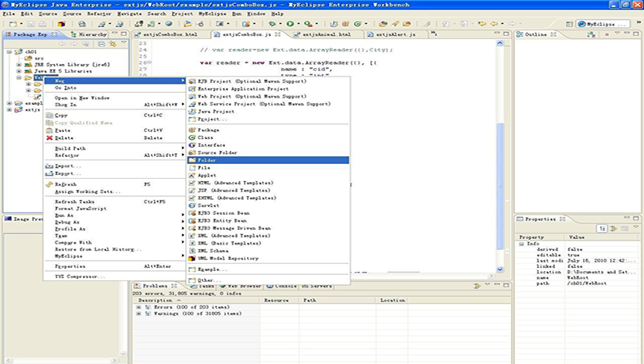Collapse the Info category in Properties
The width and height of the screenshot is (644, 364).
point(521,243)
